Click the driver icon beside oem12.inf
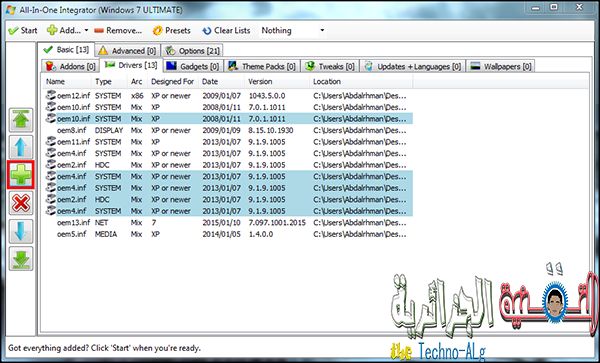600x363 pixels. (51, 95)
